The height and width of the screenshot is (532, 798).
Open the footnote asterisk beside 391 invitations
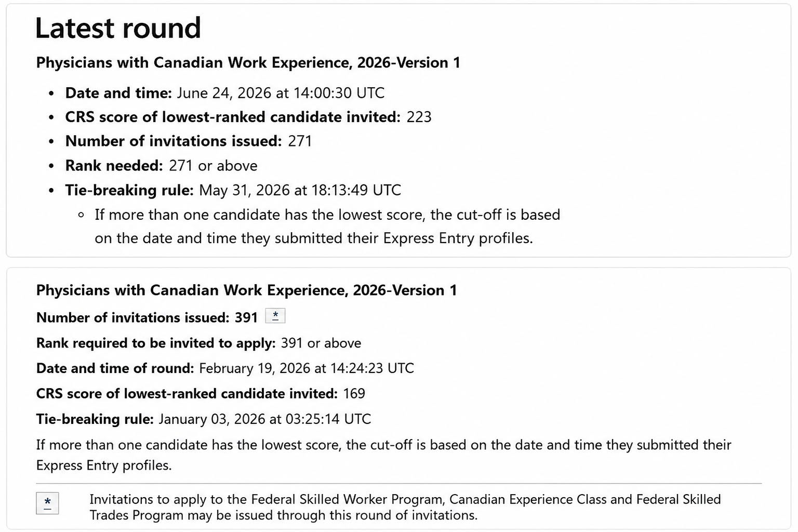click(275, 316)
